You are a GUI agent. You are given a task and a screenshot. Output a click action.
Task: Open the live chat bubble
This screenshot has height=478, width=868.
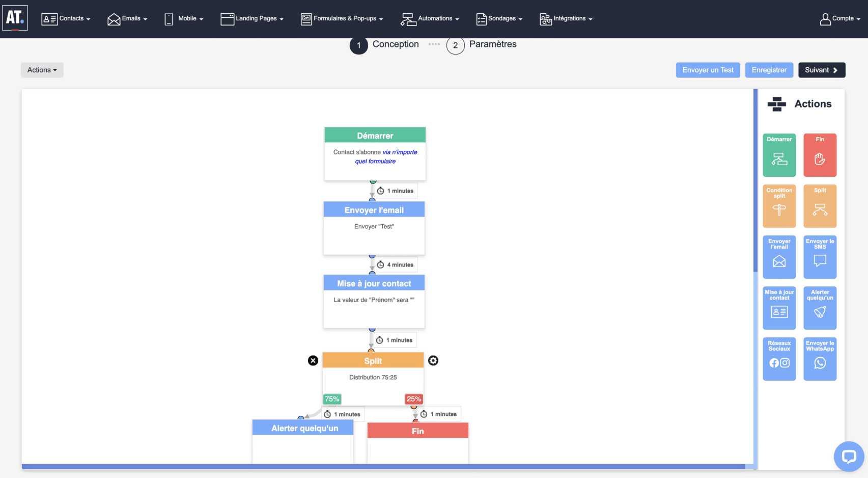[x=849, y=456]
